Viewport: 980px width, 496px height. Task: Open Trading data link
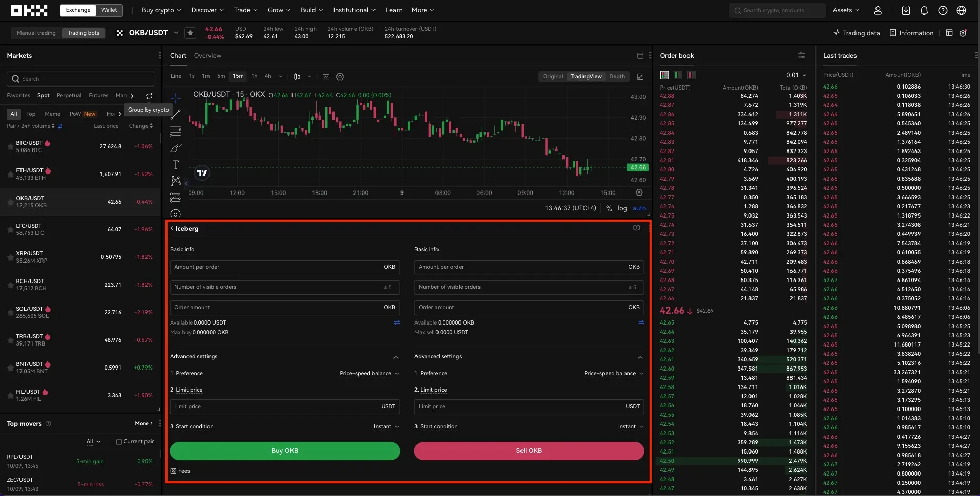[x=857, y=33]
